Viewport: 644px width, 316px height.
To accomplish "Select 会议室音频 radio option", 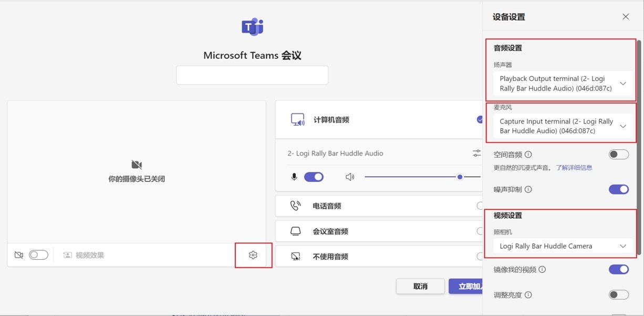I will [480, 231].
